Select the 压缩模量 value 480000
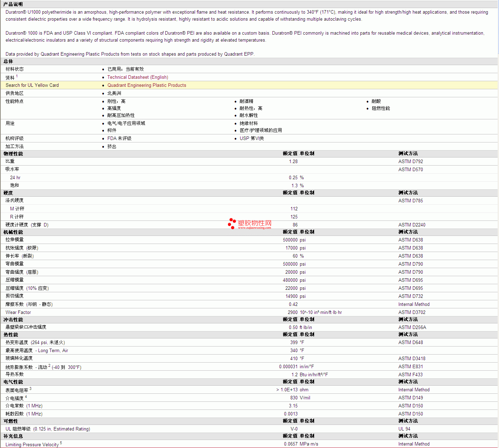The height and width of the screenshot is (448, 499). click(x=290, y=280)
